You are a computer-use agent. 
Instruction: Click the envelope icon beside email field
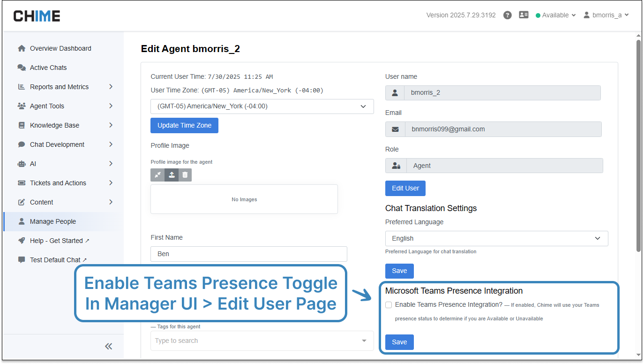coord(395,129)
